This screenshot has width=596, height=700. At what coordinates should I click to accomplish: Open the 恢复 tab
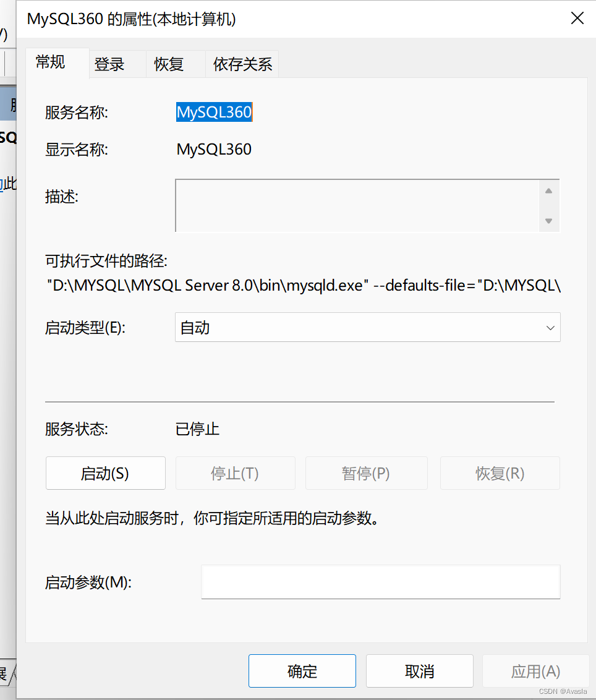(176, 64)
